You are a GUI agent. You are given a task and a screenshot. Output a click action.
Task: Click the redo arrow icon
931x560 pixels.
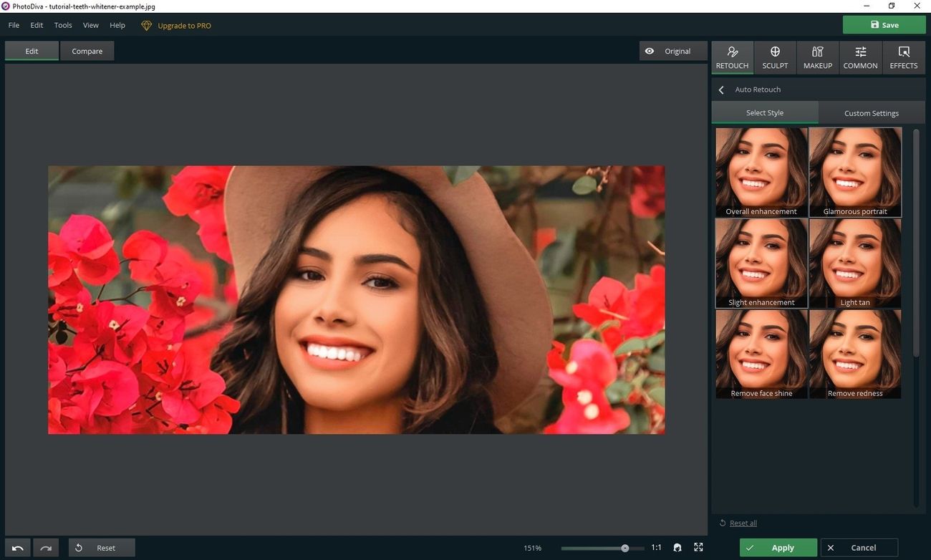(x=46, y=548)
